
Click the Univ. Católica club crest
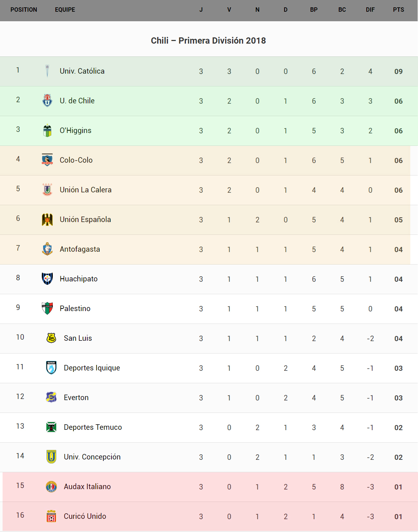[x=47, y=71]
